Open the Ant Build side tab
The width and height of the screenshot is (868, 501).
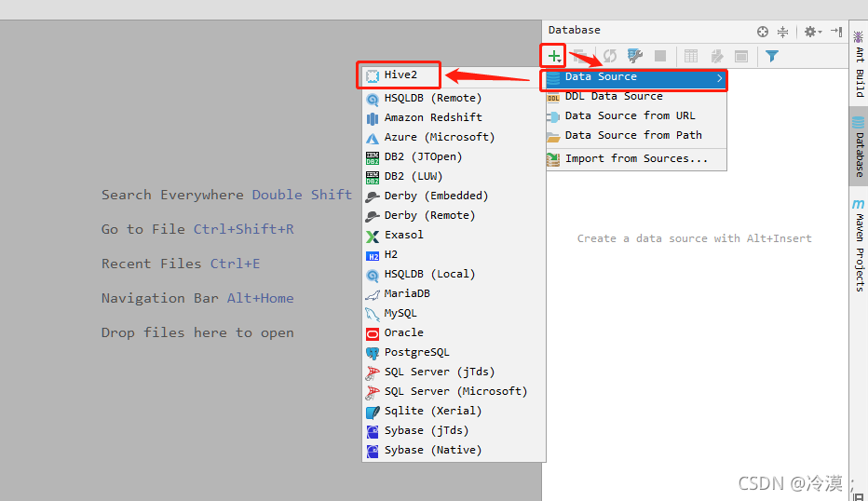pos(859,64)
